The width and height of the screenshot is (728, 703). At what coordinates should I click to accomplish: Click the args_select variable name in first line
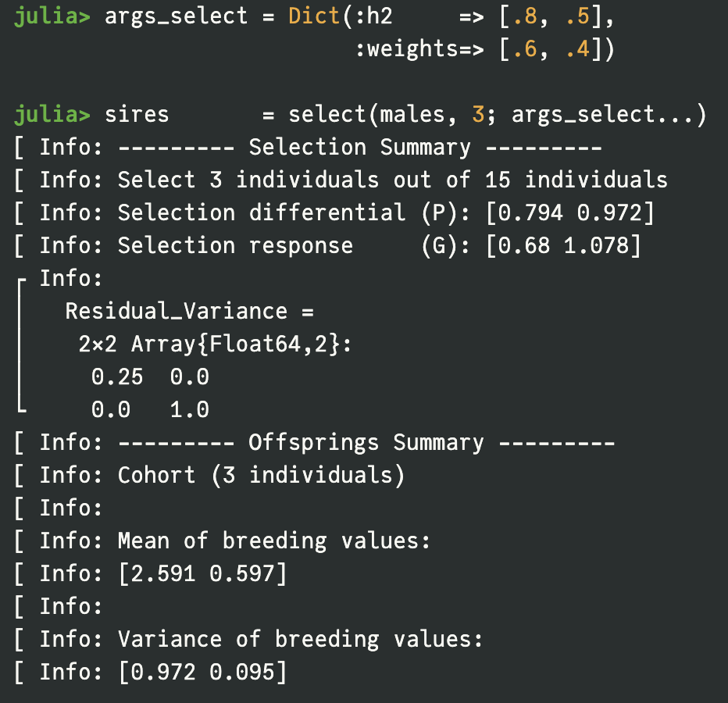click(x=183, y=16)
